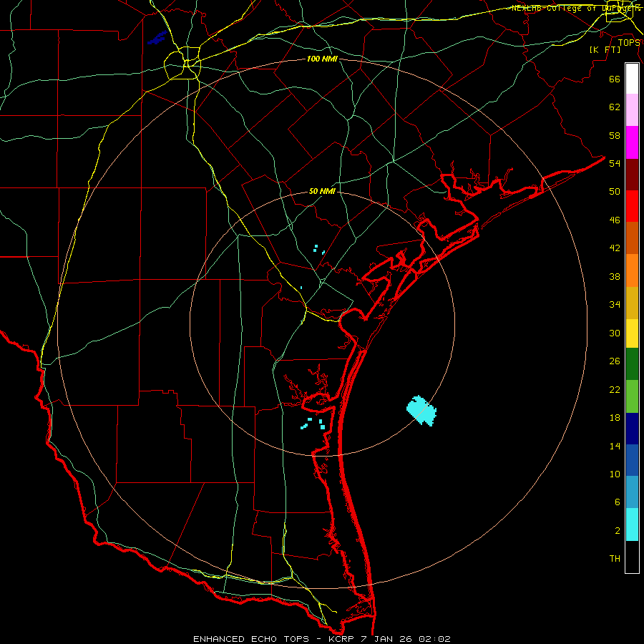Screen dimensions: 644x644
Task: Click the gold legend swatch
Action: 632,303
